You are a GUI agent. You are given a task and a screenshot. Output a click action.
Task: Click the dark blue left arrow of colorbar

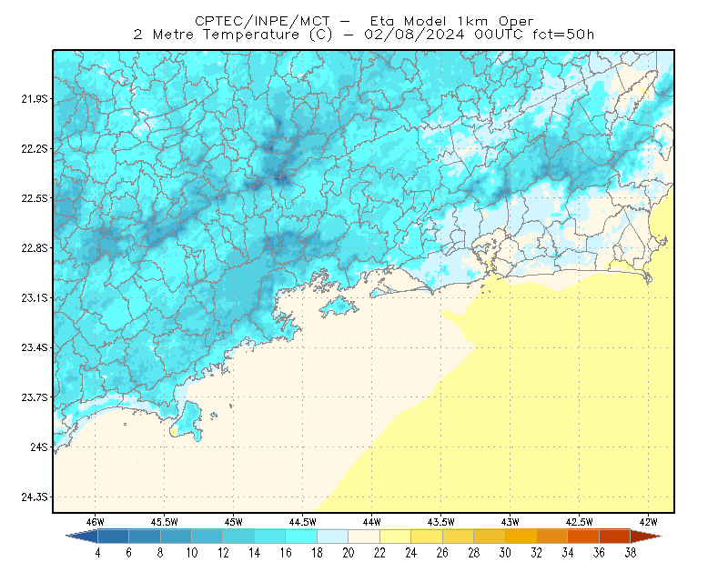click(x=83, y=537)
